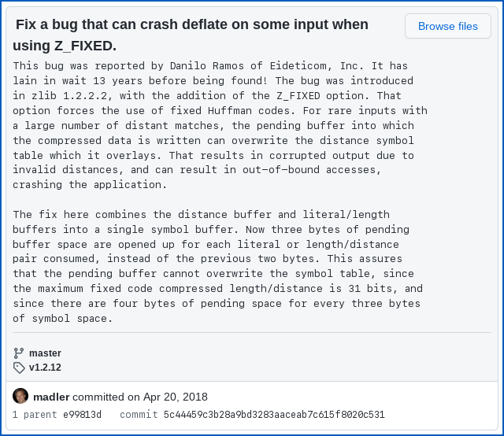Screen dimensions: 504x436
Task: Go to parent commit e99813d
Action: (82, 415)
